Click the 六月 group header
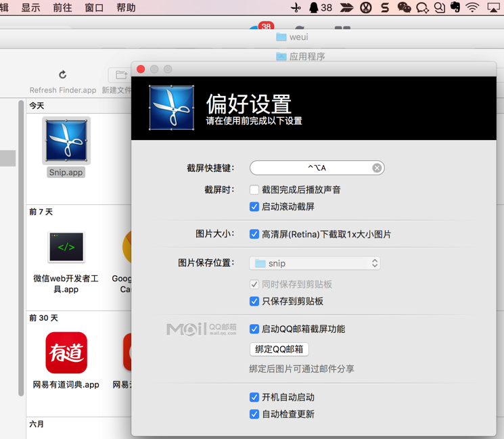 point(37,424)
